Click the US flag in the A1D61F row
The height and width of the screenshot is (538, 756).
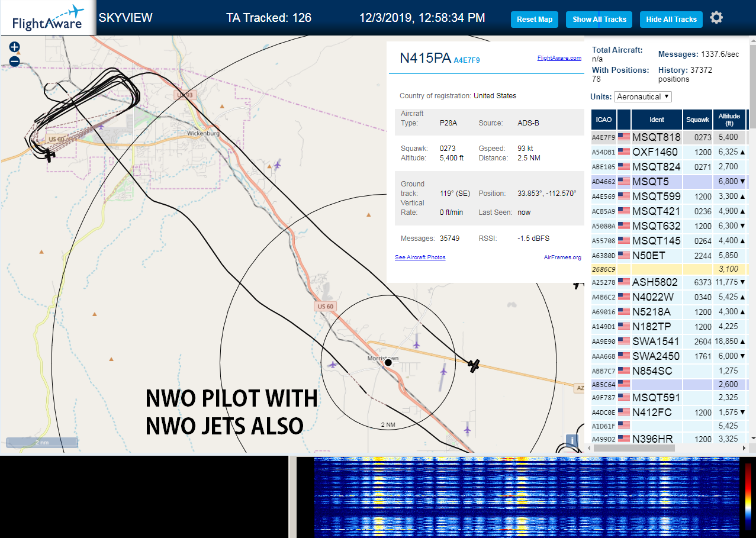[624, 425]
